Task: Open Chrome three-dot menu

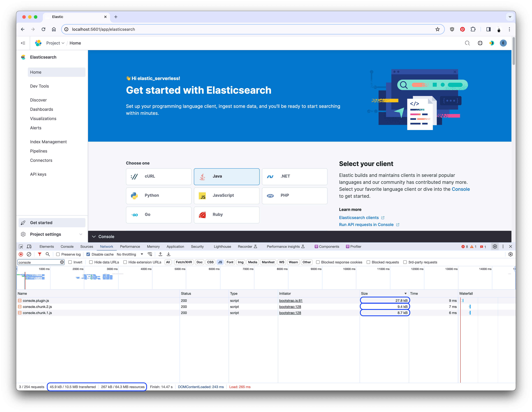Action: [x=509, y=29]
